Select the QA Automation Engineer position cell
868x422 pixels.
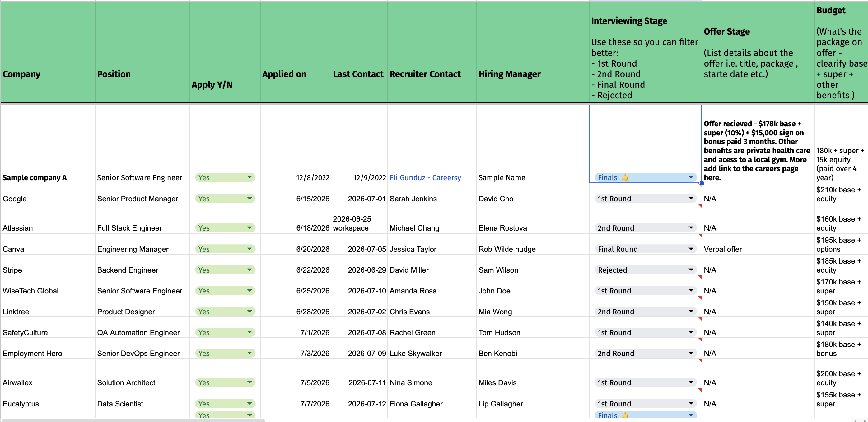pyautogui.click(x=142, y=328)
